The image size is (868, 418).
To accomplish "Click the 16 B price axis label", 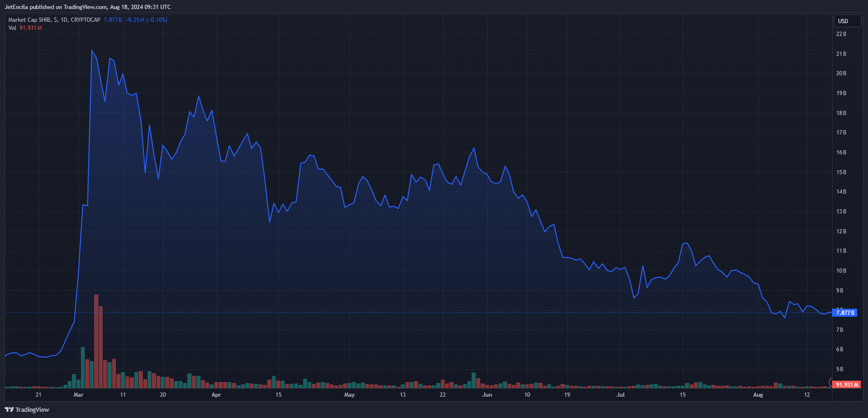I will 841,152.
